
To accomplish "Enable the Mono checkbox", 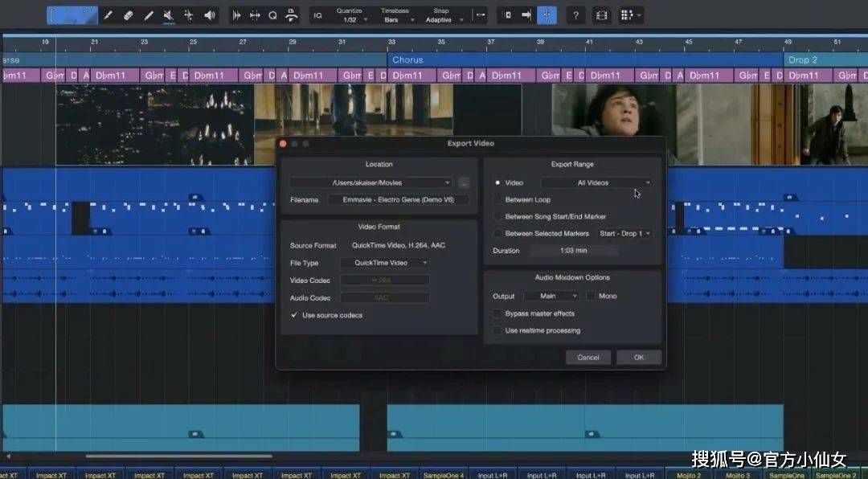I will pos(591,297).
